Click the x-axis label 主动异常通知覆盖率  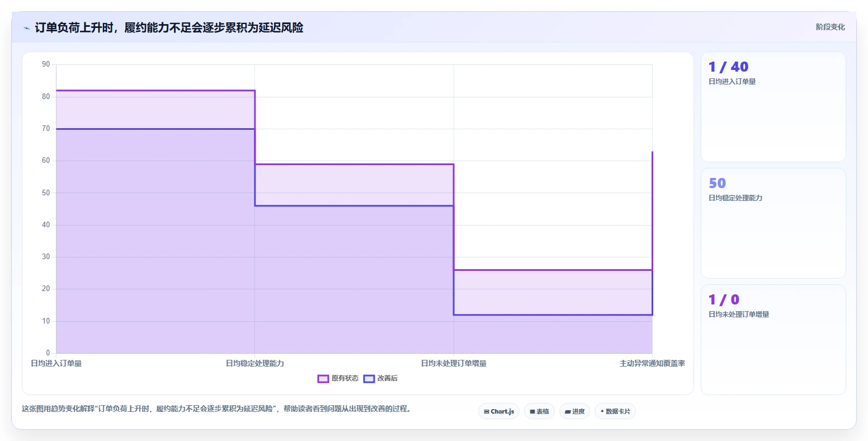652,364
